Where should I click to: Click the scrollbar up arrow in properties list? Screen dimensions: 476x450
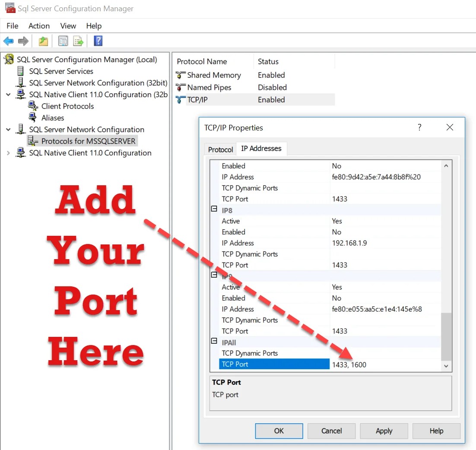pyautogui.click(x=446, y=166)
